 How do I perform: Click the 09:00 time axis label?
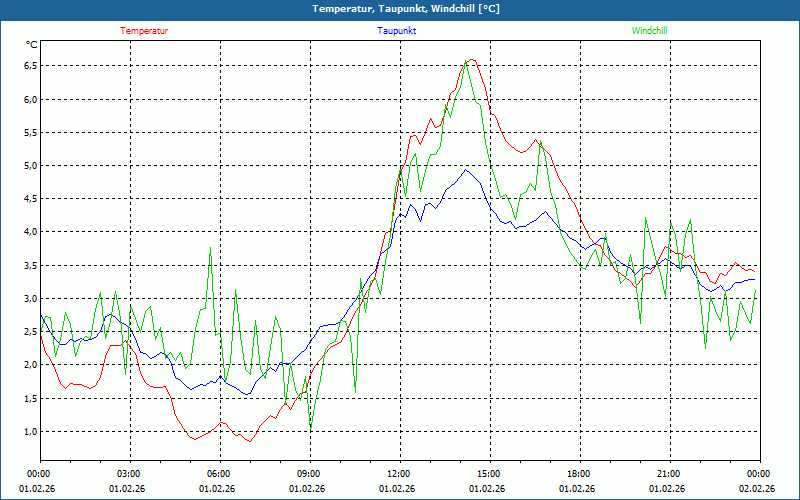(309, 474)
